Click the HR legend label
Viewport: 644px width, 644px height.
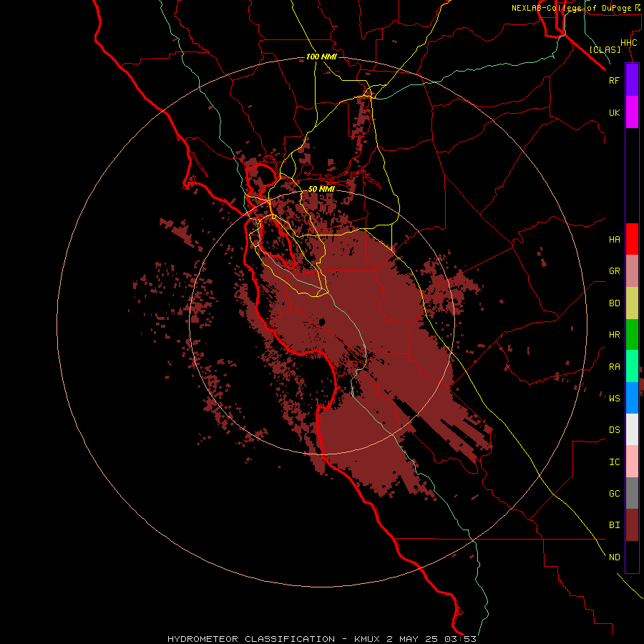pos(614,335)
